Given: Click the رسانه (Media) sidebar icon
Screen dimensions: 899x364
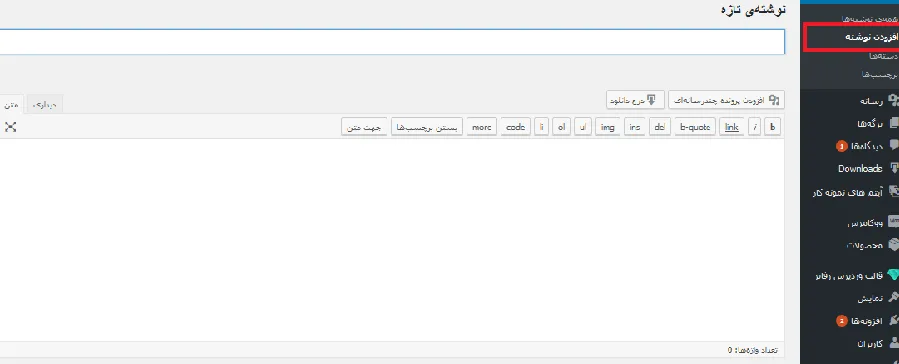Looking at the screenshot, I should pyautogui.click(x=893, y=100).
